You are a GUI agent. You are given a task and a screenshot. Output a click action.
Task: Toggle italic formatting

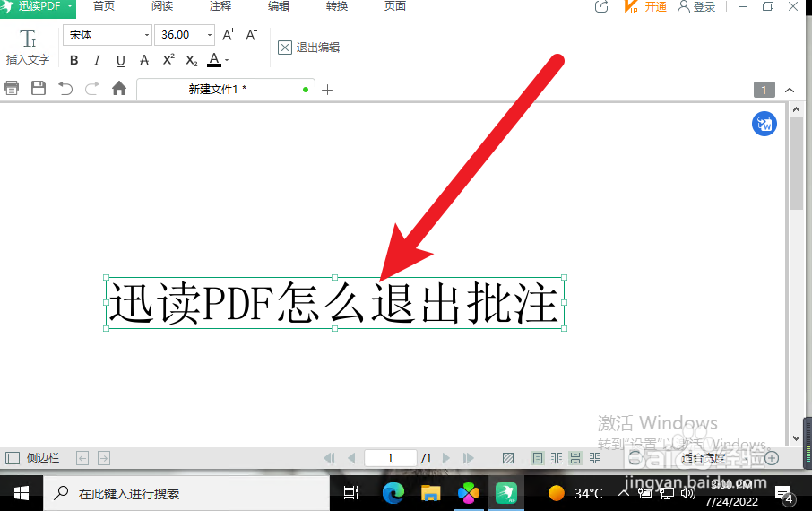(x=97, y=60)
